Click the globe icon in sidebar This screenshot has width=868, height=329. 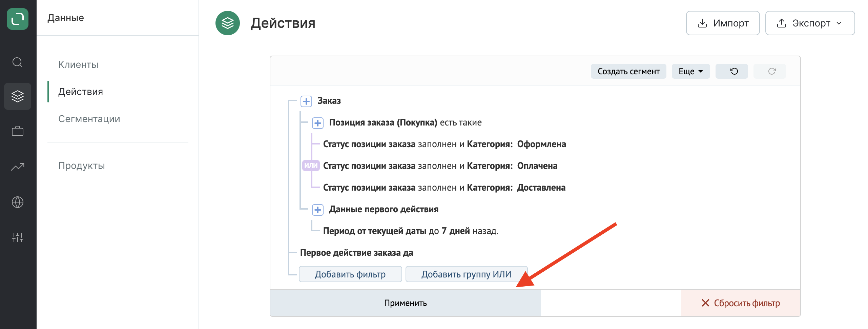coord(18,202)
